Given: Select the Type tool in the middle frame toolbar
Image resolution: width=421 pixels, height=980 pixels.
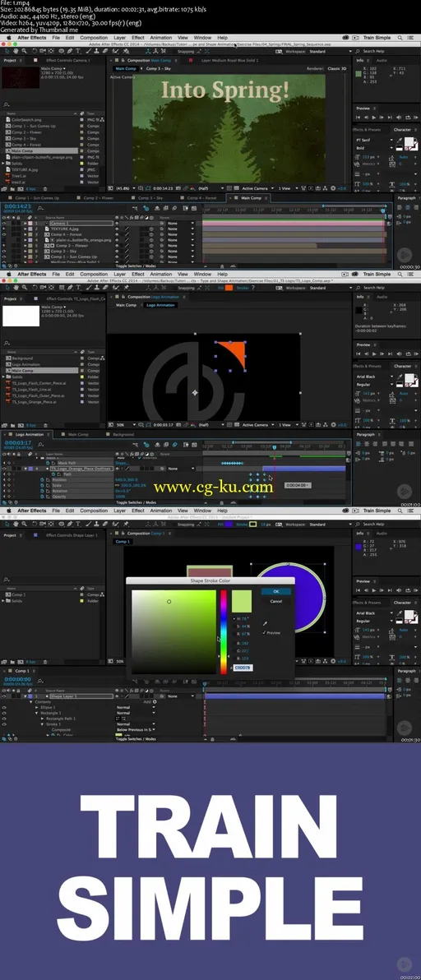Looking at the screenshot, I should (77, 288).
